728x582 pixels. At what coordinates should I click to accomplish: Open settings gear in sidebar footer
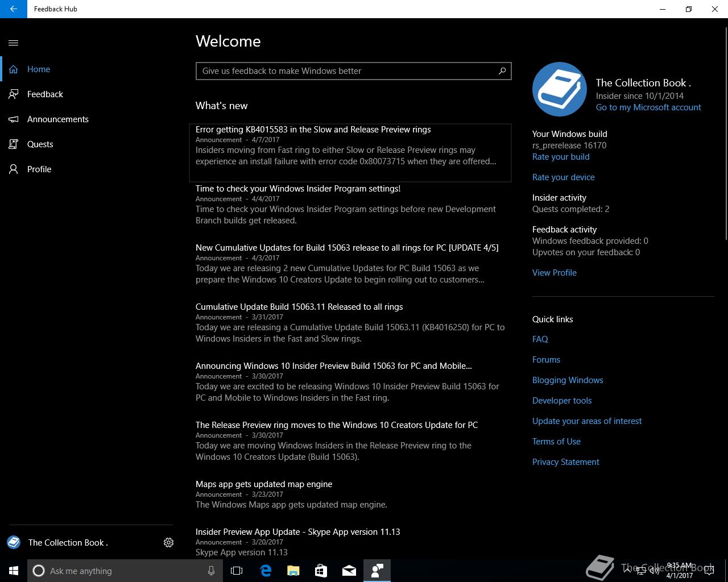pos(168,543)
